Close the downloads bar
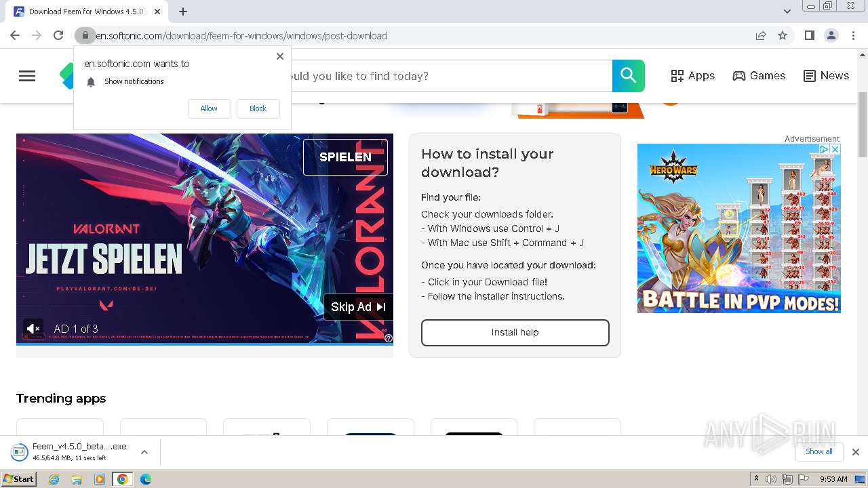Viewport: 868px width, 488px height. [855, 452]
